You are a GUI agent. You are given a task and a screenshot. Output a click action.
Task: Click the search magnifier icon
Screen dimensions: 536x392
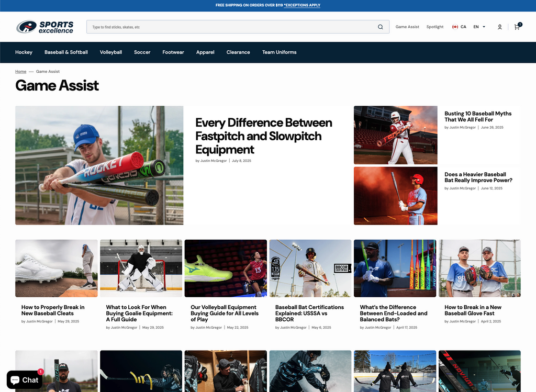[x=381, y=27]
